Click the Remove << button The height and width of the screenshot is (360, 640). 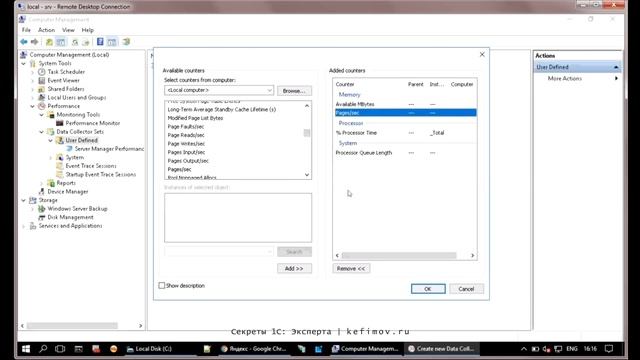click(x=351, y=268)
